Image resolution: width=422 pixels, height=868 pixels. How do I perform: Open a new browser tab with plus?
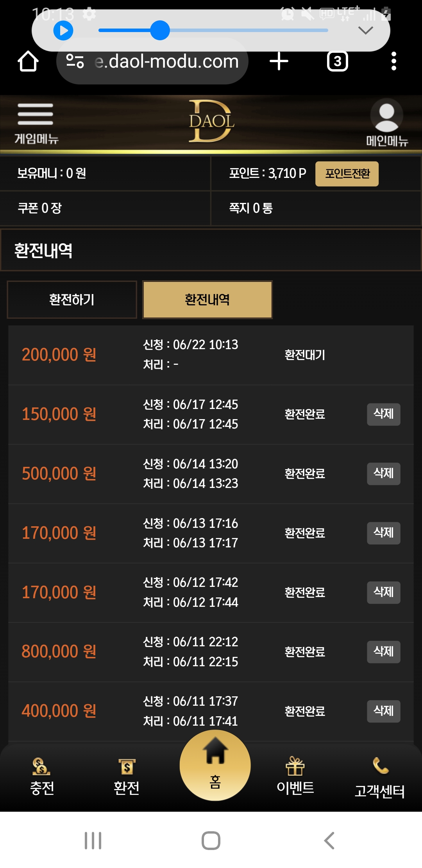(279, 61)
